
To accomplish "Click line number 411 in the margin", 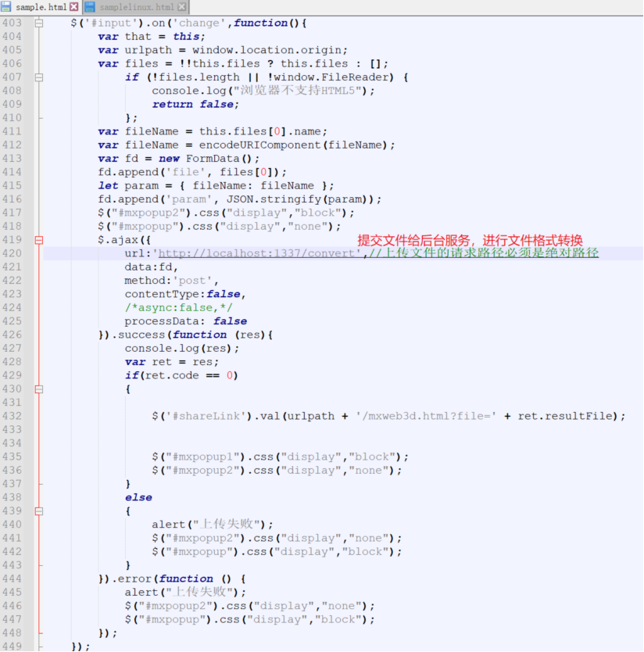I will click(x=12, y=131).
